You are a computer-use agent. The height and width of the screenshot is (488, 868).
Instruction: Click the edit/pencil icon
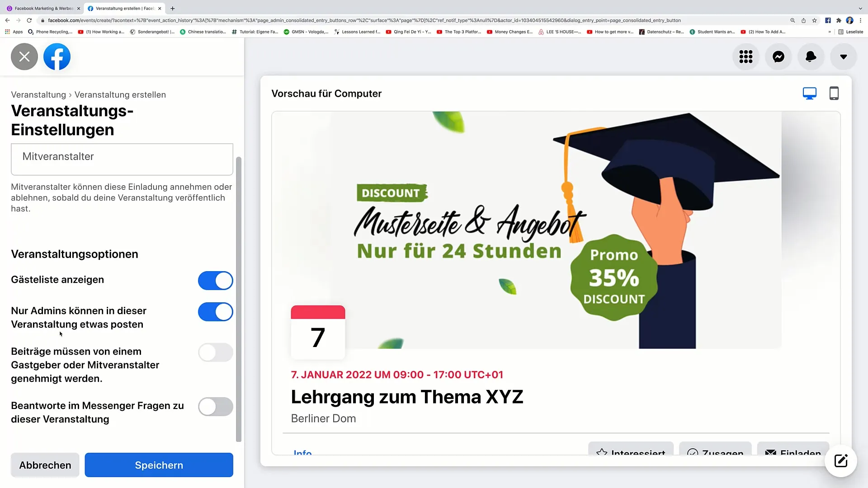pyautogui.click(x=841, y=460)
